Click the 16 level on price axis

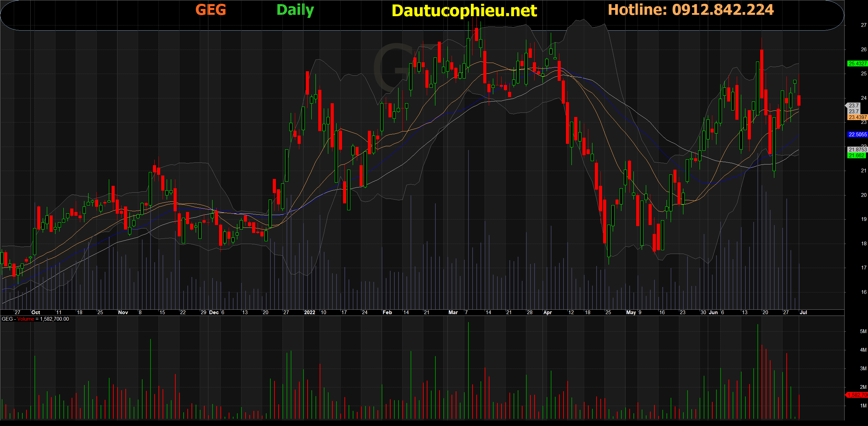tap(863, 292)
